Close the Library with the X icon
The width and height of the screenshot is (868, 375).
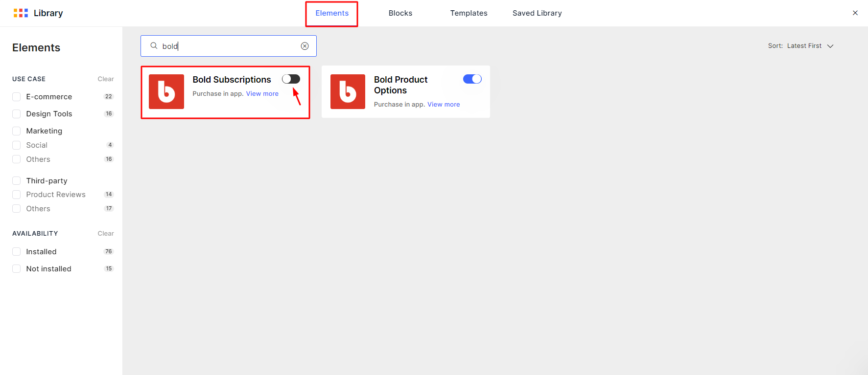[855, 13]
